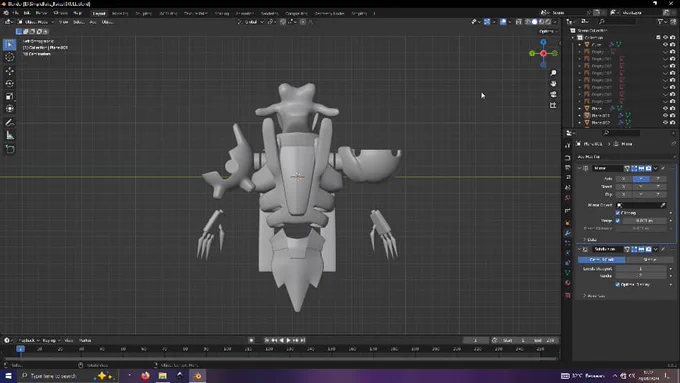Open Mirror modifier extra options arrow

(656, 168)
